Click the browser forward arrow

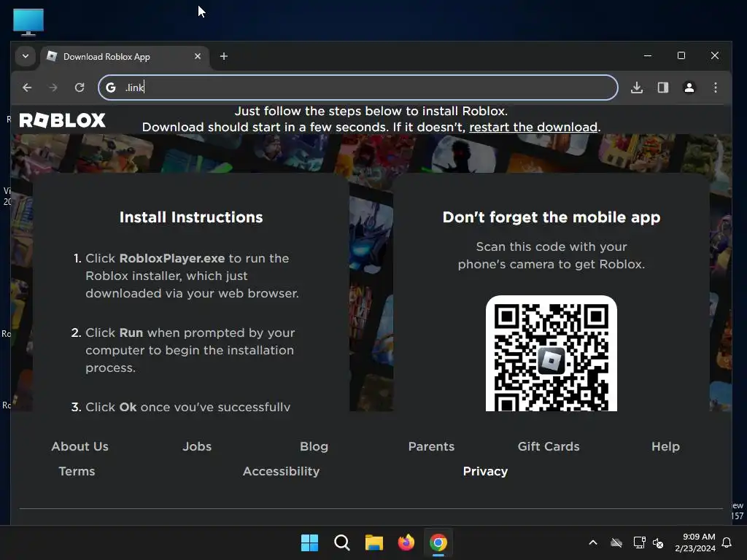pos(53,87)
